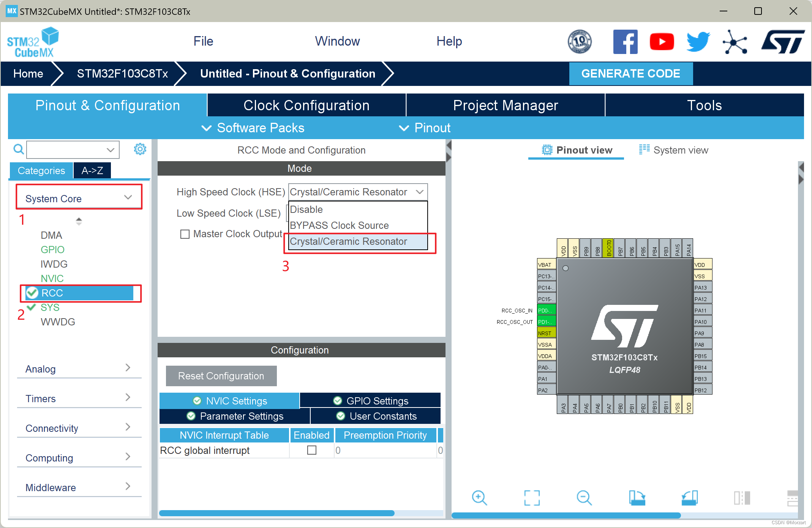Click the pinout view horizontal scrollbar
812x528 pixels.
[566, 516]
